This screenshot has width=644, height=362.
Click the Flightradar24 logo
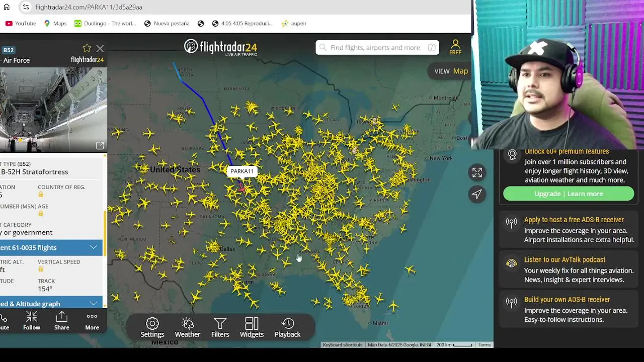tap(220, 48)
